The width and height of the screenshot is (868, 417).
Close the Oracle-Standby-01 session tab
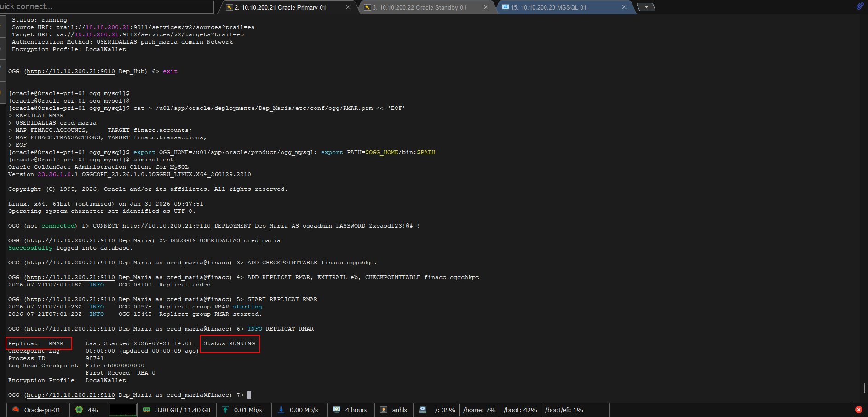486,7
